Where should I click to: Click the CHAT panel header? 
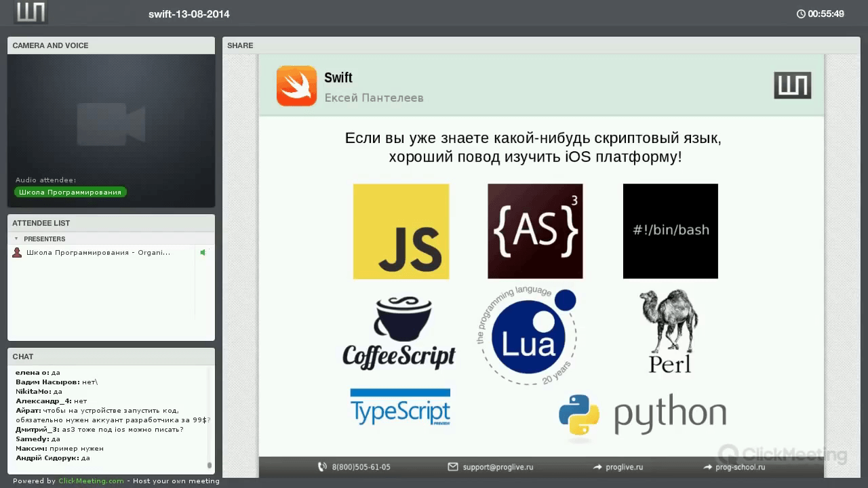(111, 357)
